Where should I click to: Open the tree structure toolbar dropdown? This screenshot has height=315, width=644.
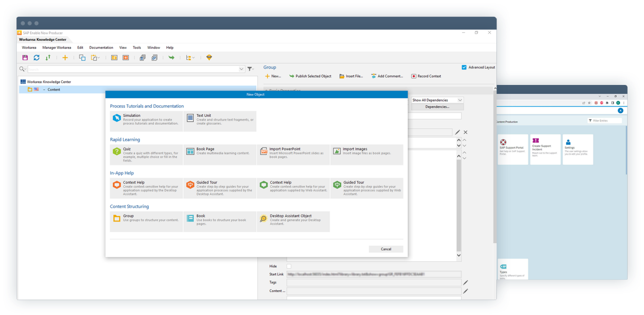[190, 58]
